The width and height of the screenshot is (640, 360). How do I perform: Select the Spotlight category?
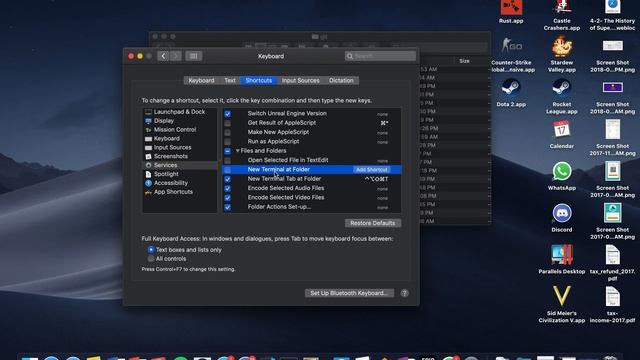(166, 174)
